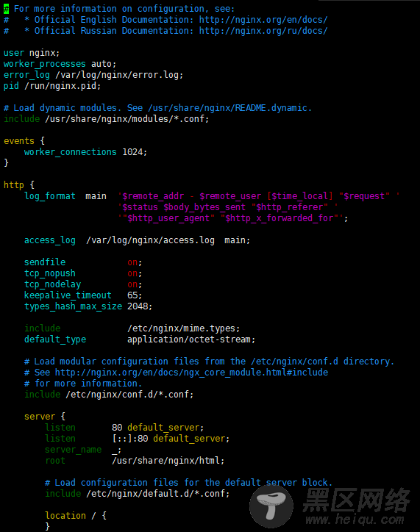The width and height of the screenshot is (420, 532).
Task: Click the Chinese watermark text logo
Action: click(356, 500)
